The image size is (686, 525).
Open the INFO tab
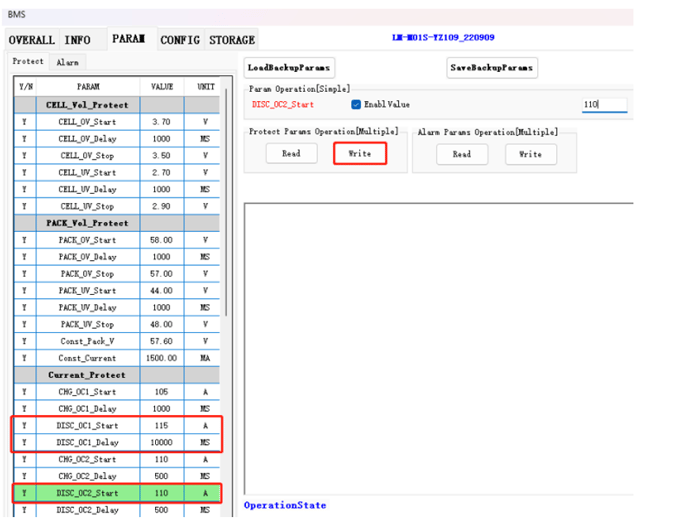pos(77,40)
